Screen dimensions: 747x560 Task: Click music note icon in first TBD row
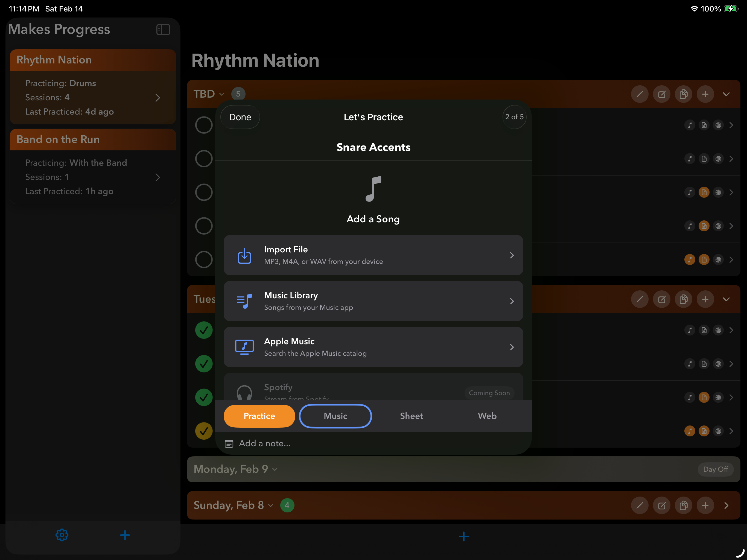[690, 125]
